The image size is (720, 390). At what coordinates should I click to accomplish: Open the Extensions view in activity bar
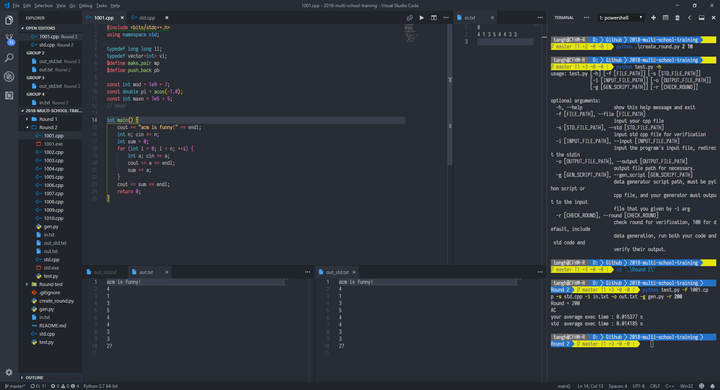pyautogui.click(x=9, y=96)
